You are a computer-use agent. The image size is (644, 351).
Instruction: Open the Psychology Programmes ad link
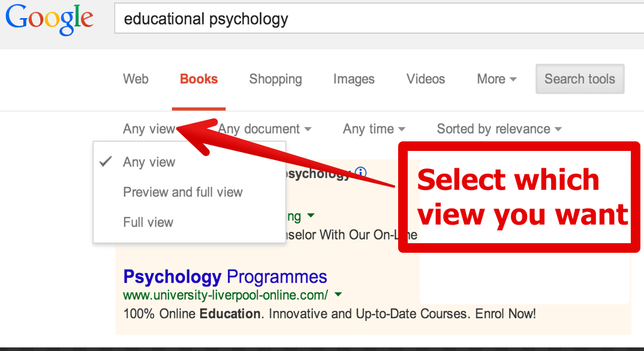[x=225, y=277]
